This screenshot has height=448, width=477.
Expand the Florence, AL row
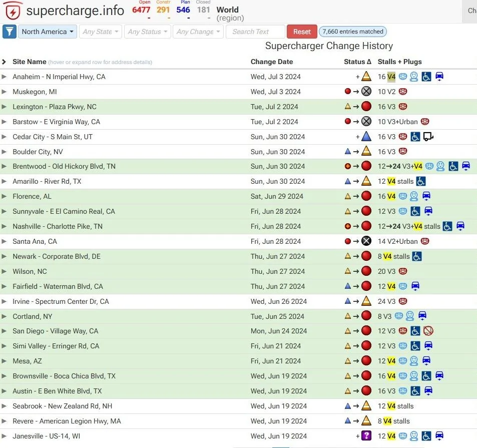(x=4, y=197)
